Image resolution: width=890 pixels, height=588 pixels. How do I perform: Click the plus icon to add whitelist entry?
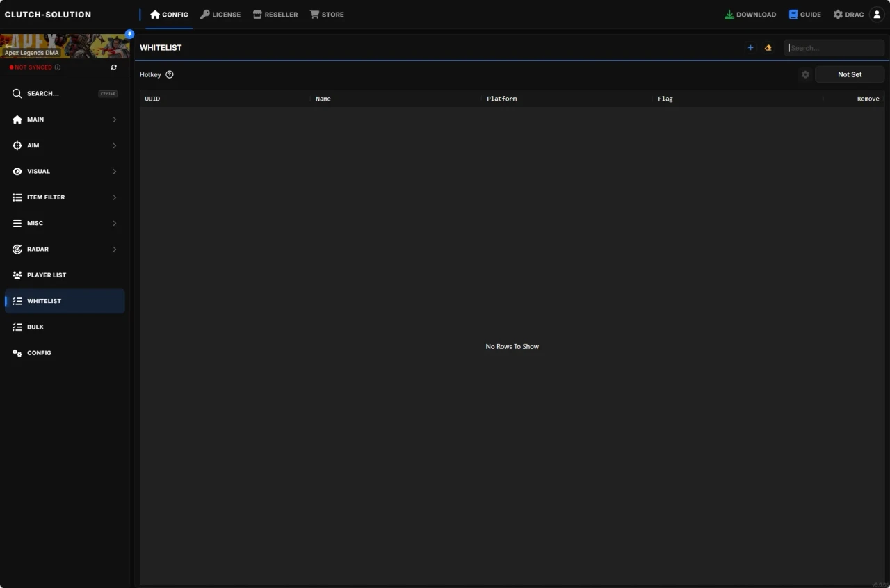coord(750,48)
